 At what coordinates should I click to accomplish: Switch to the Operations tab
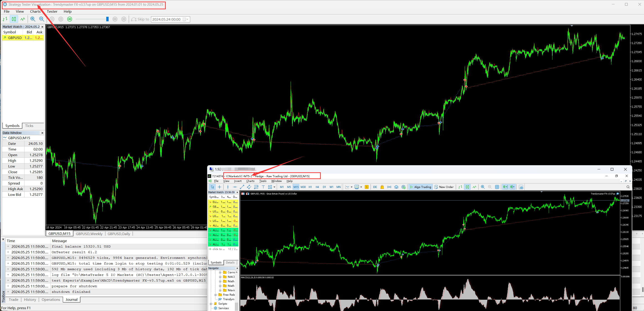coord(51,299)
